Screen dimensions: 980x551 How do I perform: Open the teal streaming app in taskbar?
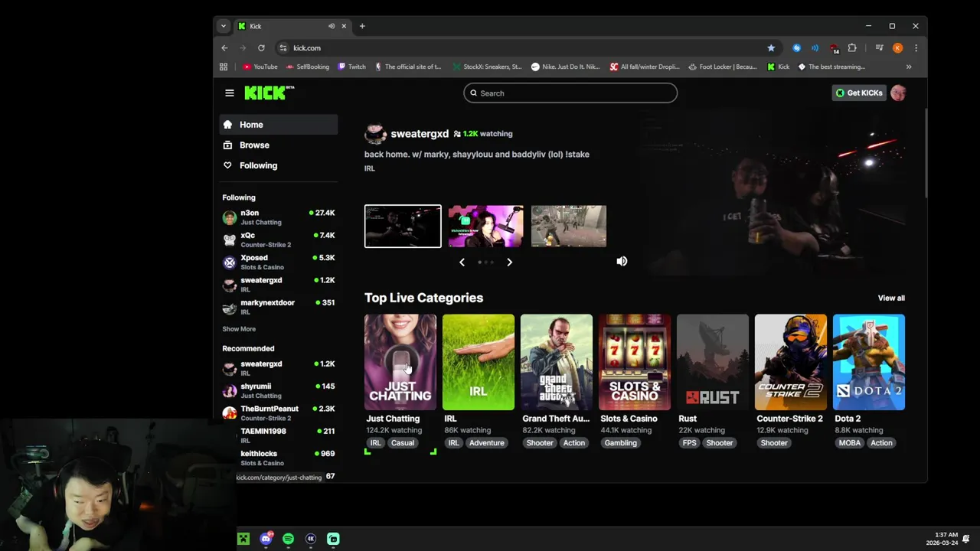333,539
